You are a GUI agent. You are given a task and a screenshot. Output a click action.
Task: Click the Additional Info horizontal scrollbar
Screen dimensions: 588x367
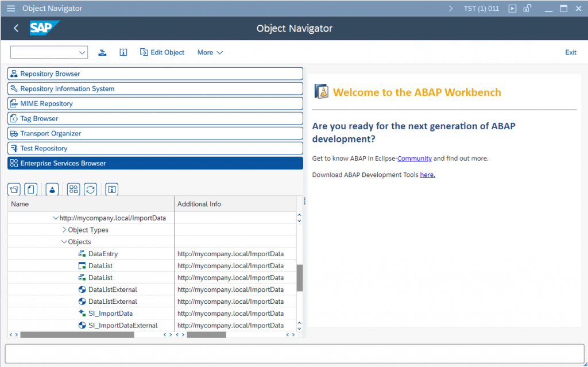pyautogui.click(x=206, y=335)
